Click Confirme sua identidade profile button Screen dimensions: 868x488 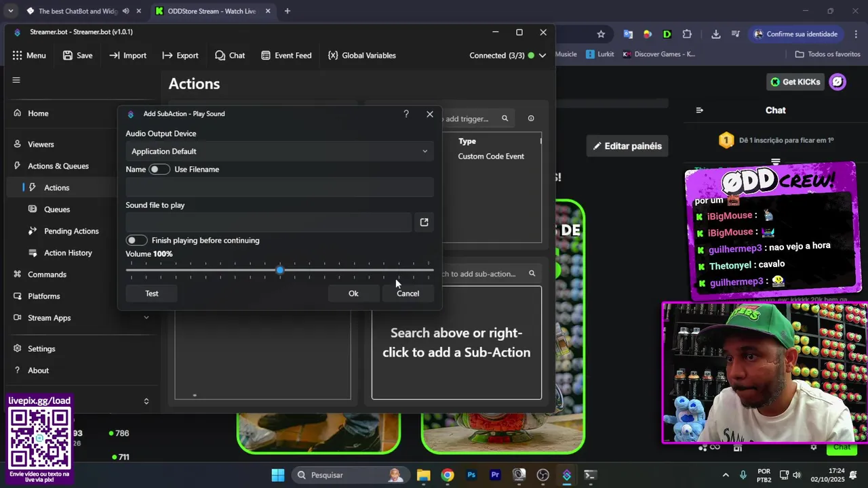click(797, 34)
